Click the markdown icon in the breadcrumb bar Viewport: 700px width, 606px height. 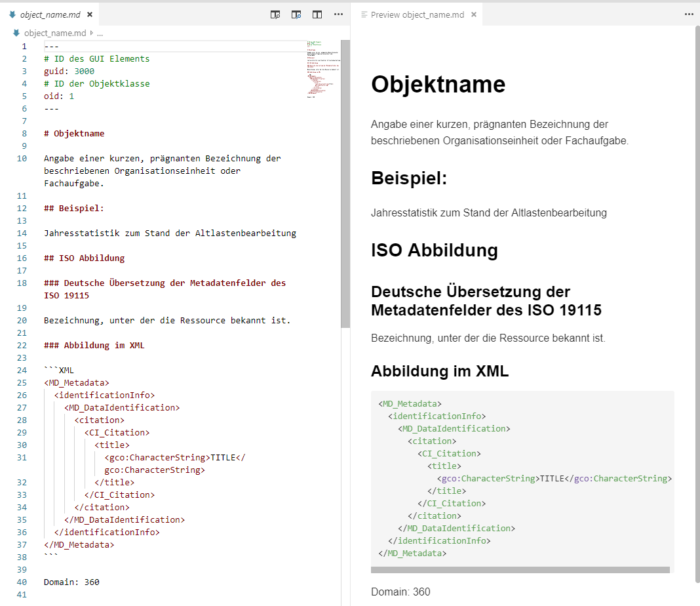coord(16,32)
